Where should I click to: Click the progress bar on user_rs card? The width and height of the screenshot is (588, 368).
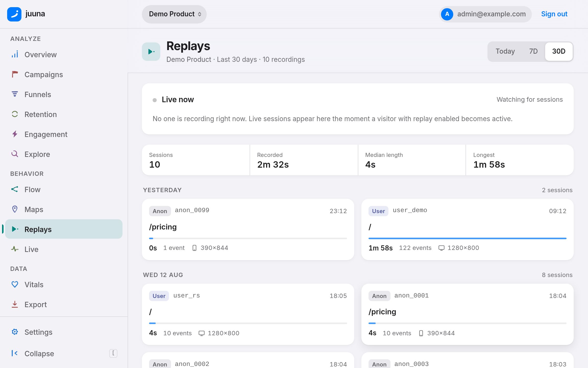[248, 323]
